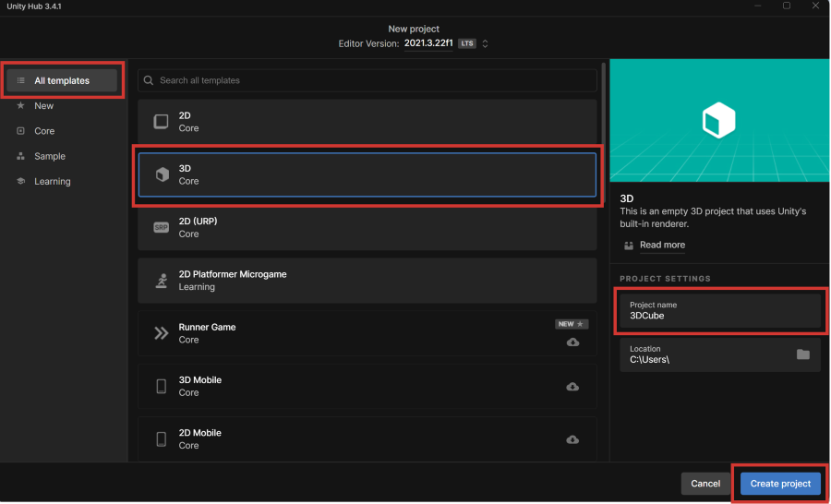Select the All templates category
This screenshot has width=831, height=504.
[62, 81]
